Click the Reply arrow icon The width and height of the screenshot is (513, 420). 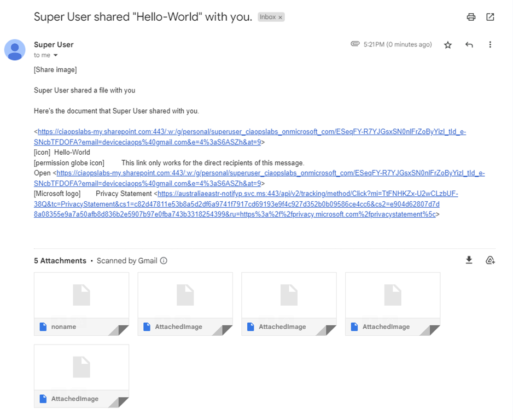click(x=469, y=45)
